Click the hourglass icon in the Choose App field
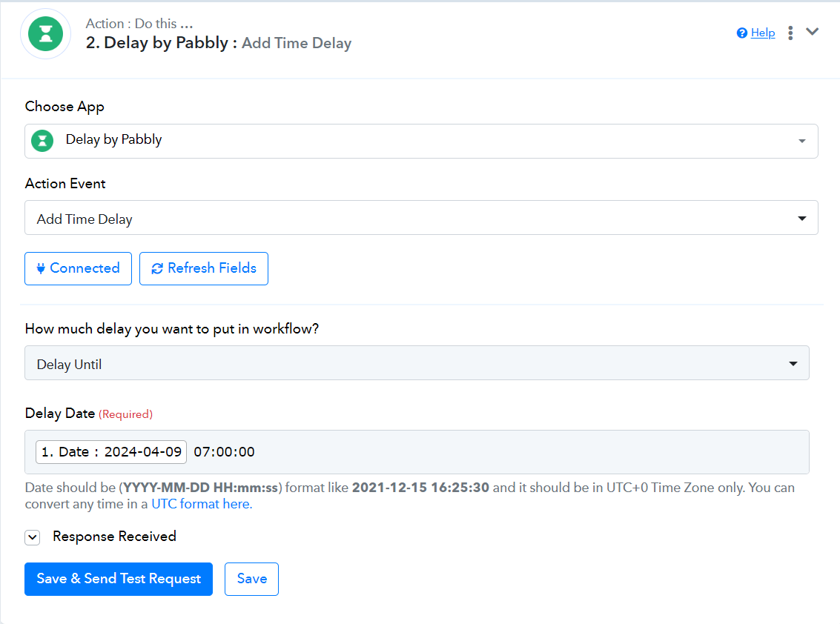 42,141
